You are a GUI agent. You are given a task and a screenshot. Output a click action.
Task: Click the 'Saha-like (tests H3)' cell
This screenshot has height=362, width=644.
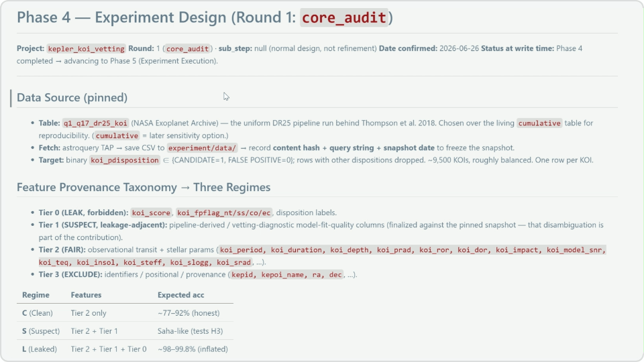(x=190, y=330)
